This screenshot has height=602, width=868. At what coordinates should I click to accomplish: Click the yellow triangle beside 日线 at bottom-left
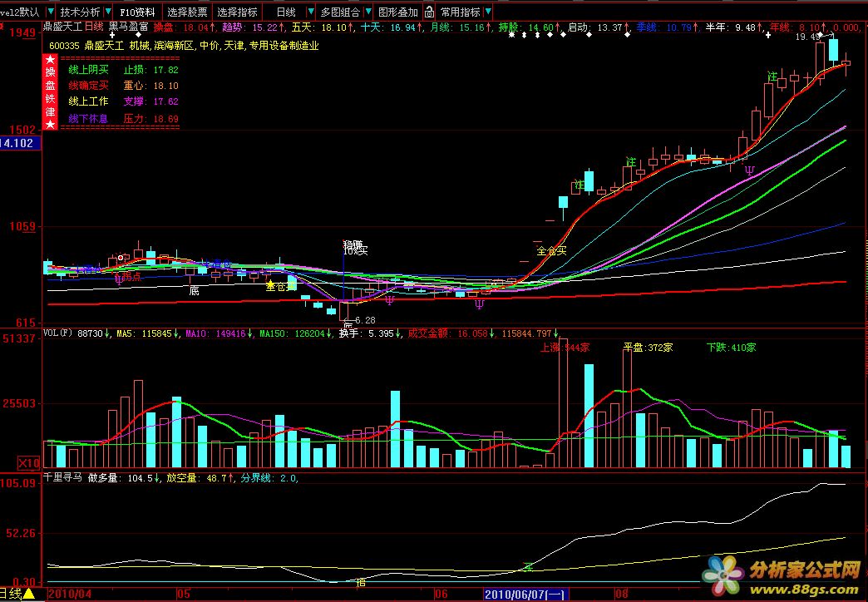point(28,595)
